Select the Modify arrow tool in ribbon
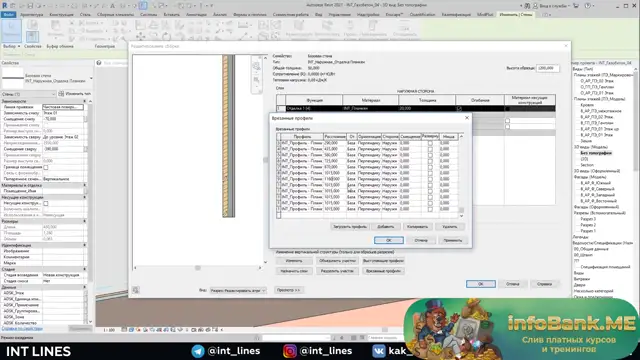Screen dimensions: 640x360 [x=11, y=31]
